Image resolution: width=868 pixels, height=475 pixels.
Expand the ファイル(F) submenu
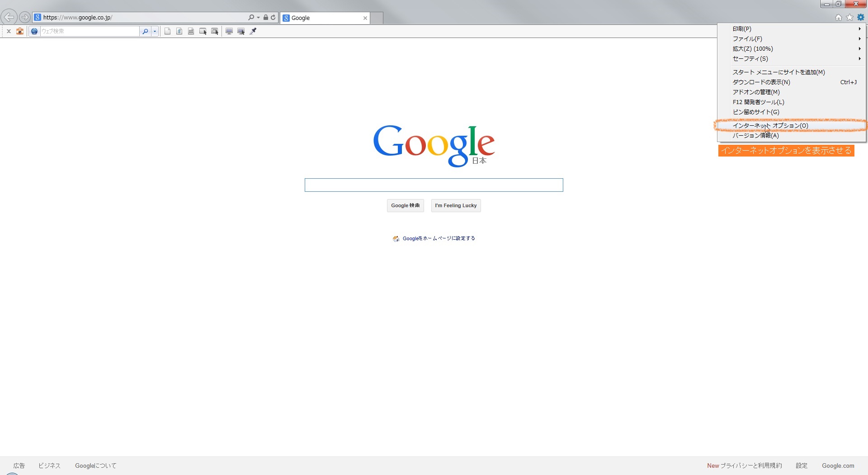(792, 38)
